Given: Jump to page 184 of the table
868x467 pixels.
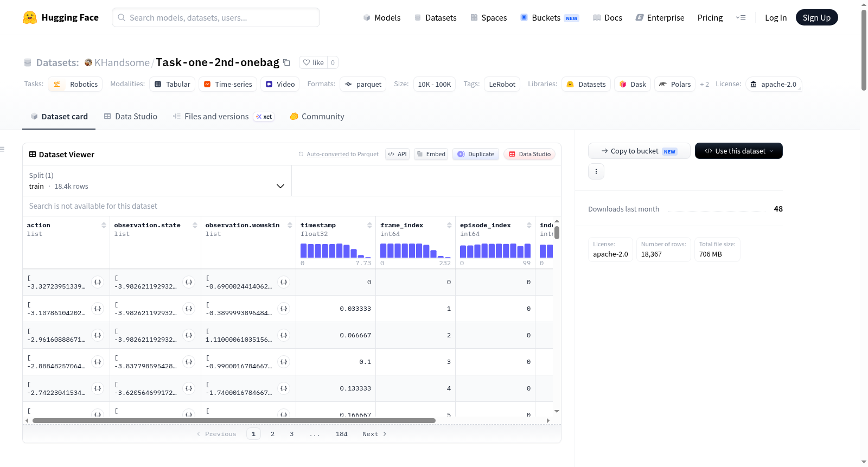Looking at the screenshot, I should pos(342,434).
